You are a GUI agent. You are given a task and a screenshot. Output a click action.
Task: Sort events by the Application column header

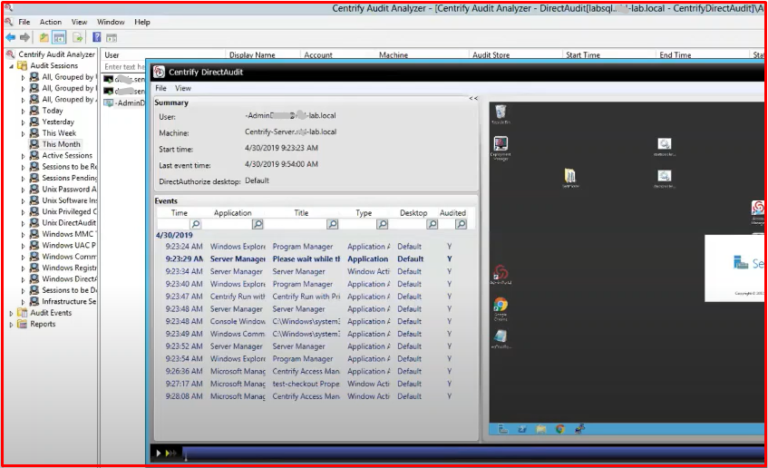coord(232,213)
